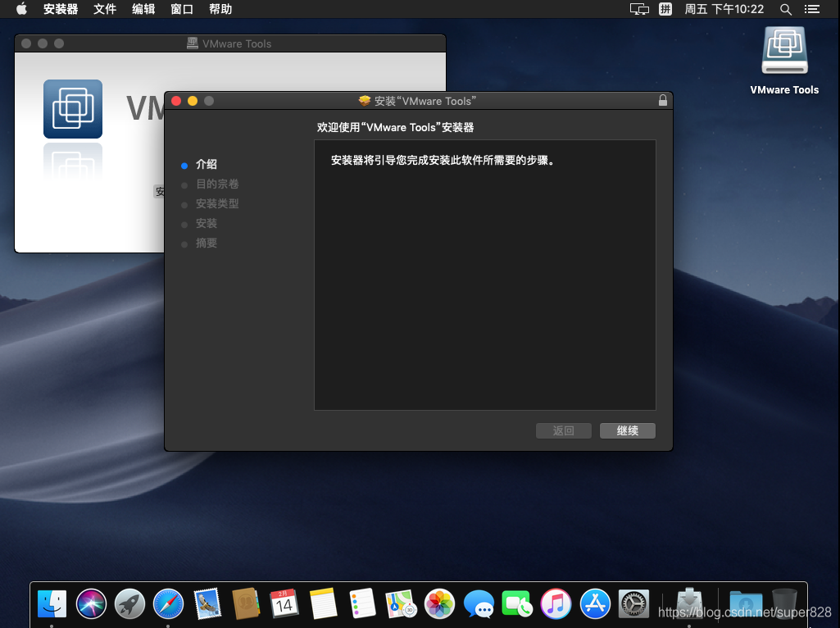Image resolution: width=840 pixels, height=628 pixels.
Task: Click installer title 安装“VMware Tools”
Action: coord(425,101)
